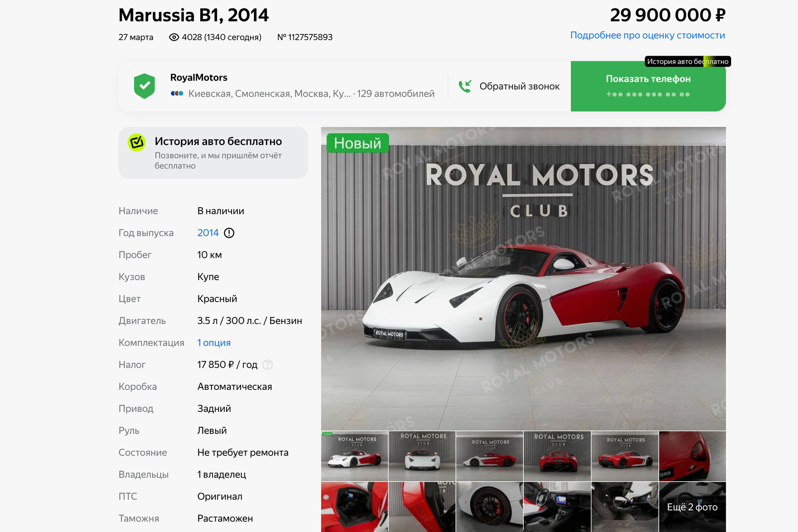Click the exclamation info icon next to 2014

[x=229, y=233]
